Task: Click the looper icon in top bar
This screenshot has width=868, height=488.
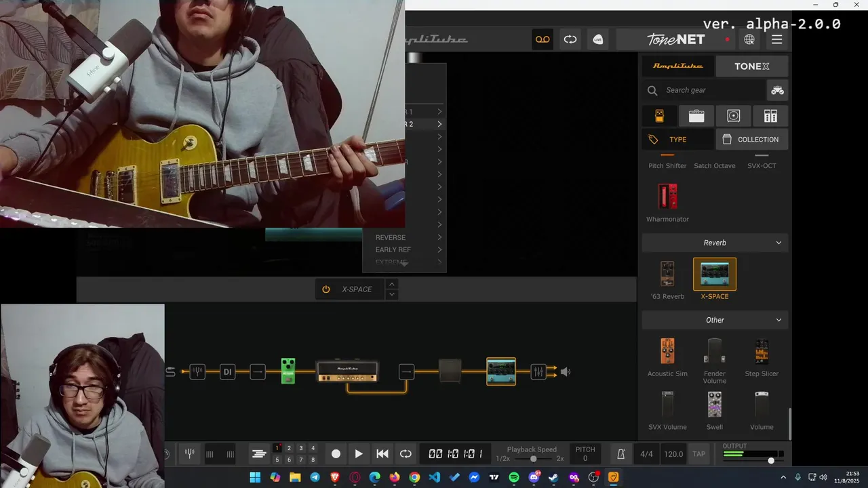Action: (x=570, y=39)
